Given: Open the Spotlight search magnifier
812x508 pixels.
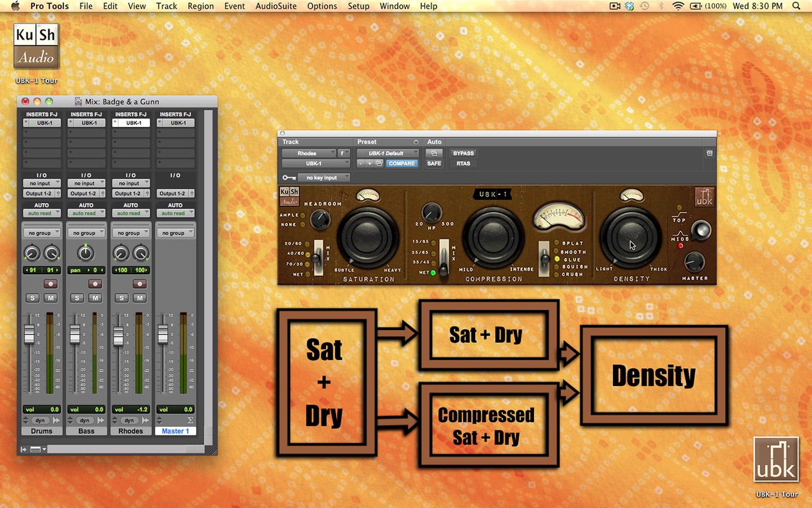Looking at the screenshot, I should pos(796,6).
